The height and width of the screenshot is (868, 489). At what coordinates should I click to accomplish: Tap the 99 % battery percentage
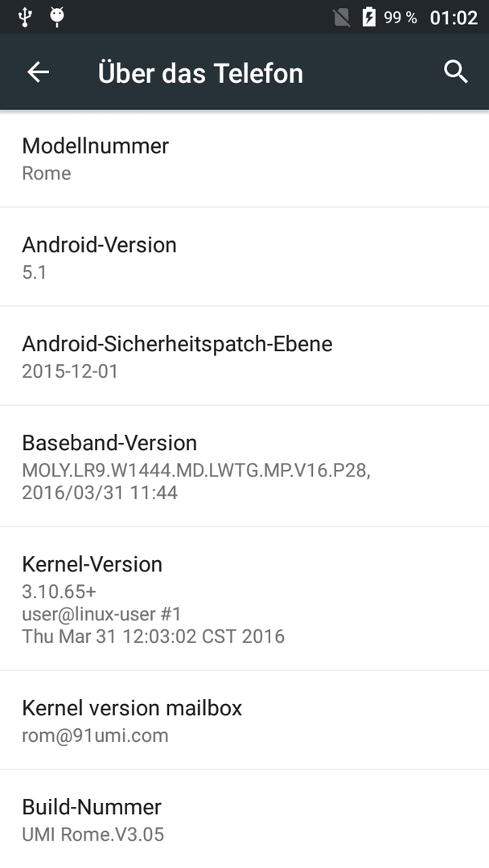tap(401, 18)
